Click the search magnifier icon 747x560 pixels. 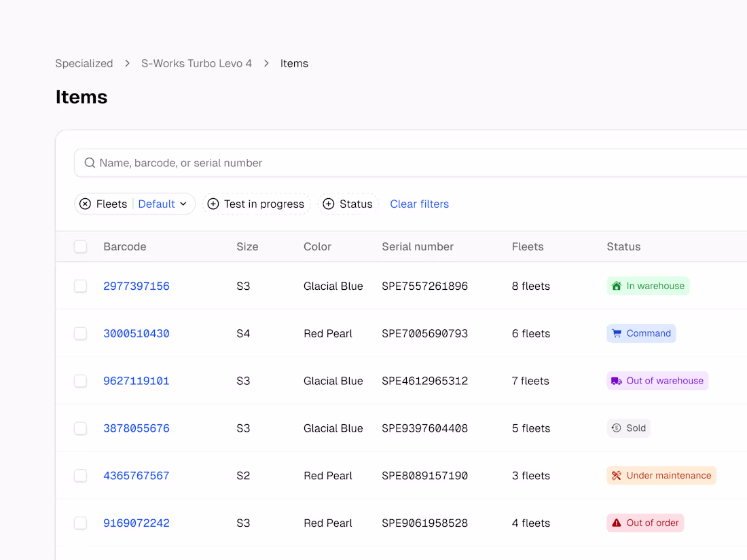point(90,163)
